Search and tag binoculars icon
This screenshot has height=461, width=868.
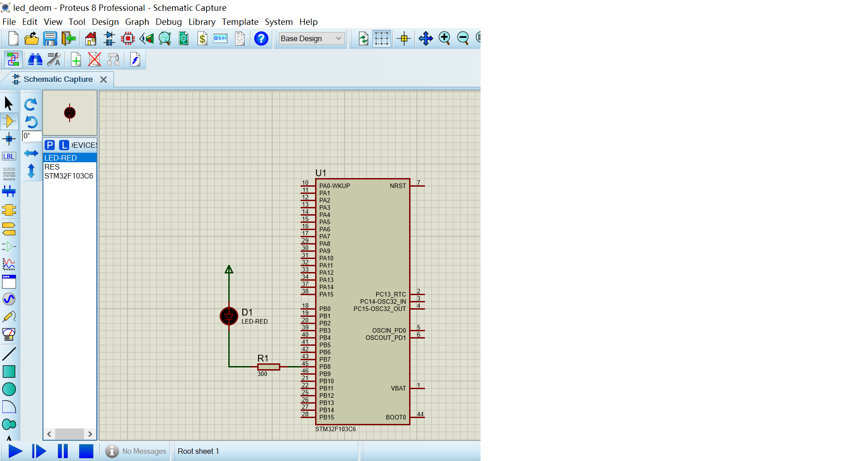click(35, 59)
